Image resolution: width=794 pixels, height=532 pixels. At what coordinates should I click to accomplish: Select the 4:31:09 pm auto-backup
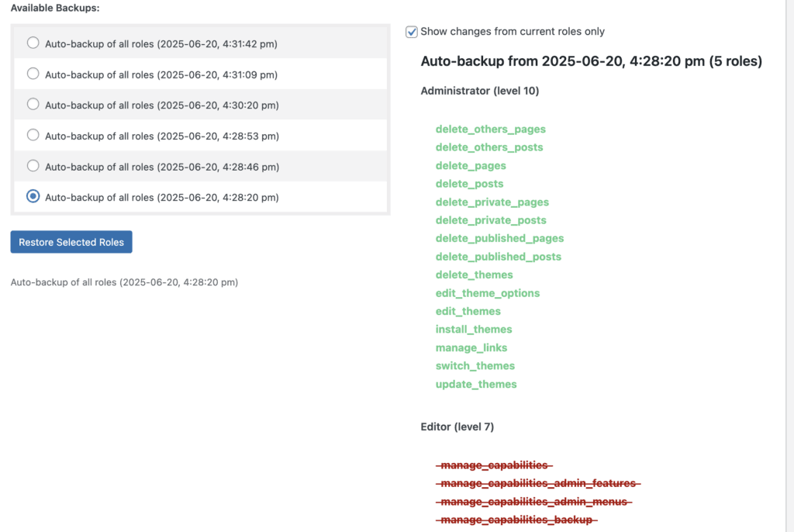pyautogui.click(x=33, y=74)
